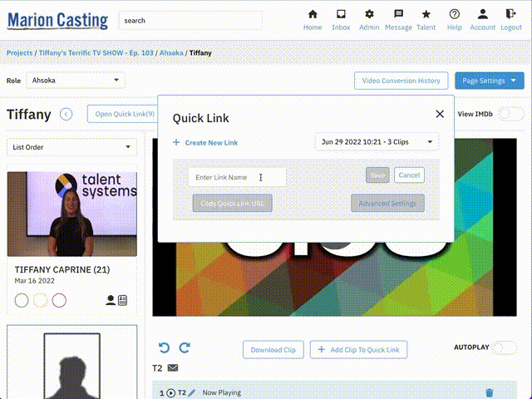Image resolution: width=532 pixels, height=399 pixels.
Task: Open the Inbox icon
Action: pos(341,15)
